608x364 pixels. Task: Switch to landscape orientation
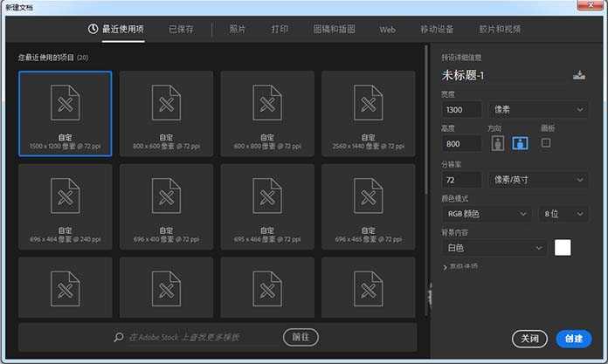click(x=520, y=143)
